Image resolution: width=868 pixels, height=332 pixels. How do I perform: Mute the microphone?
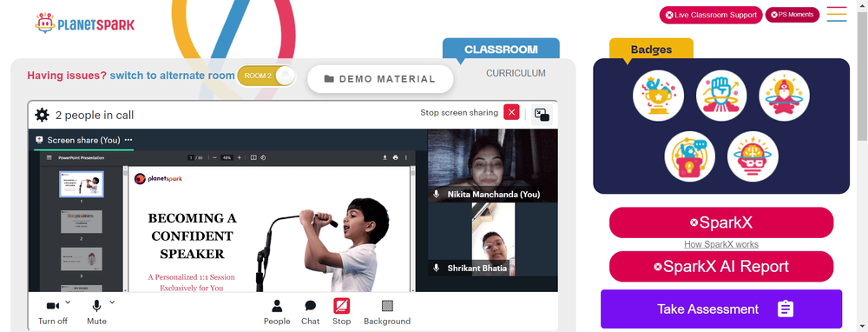tap(97, 312)
